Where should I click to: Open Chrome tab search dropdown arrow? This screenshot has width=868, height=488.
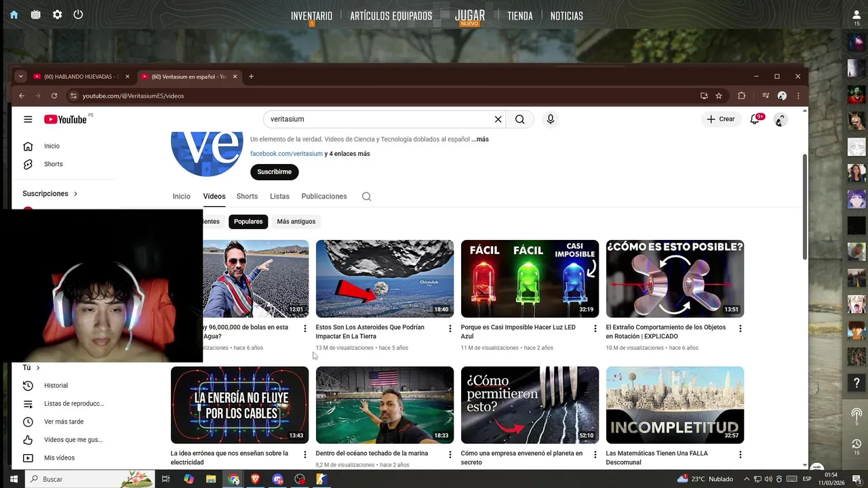click(x=21, y=77)
